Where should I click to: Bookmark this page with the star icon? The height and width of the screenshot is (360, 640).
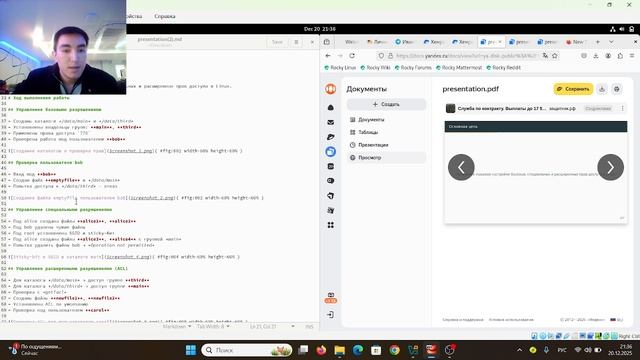coord(555,56)
